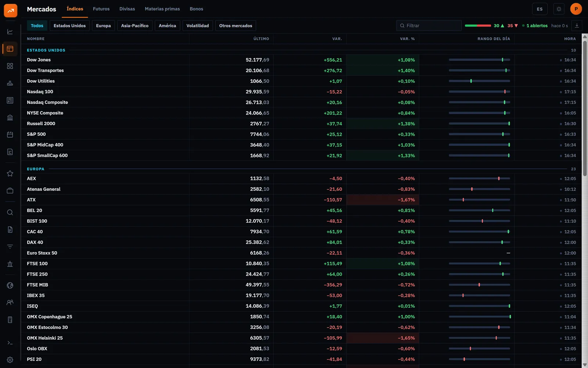Toggle the light/dark theme sun button
Viewport: 588px width, 368px height.
click(559, 9)
